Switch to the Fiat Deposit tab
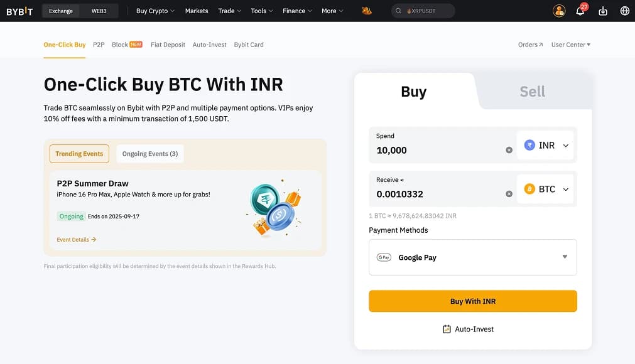This screenshot has width=635, height=364. (167, 45)
